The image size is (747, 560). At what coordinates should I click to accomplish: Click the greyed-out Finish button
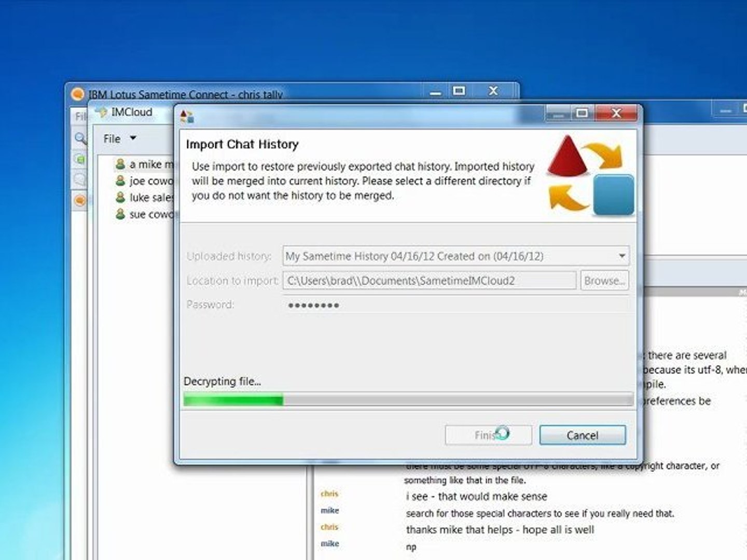click(488, 435)
